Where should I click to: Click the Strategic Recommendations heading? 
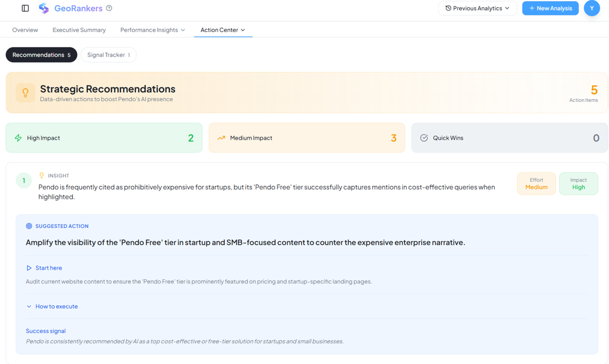coord(108,89)
